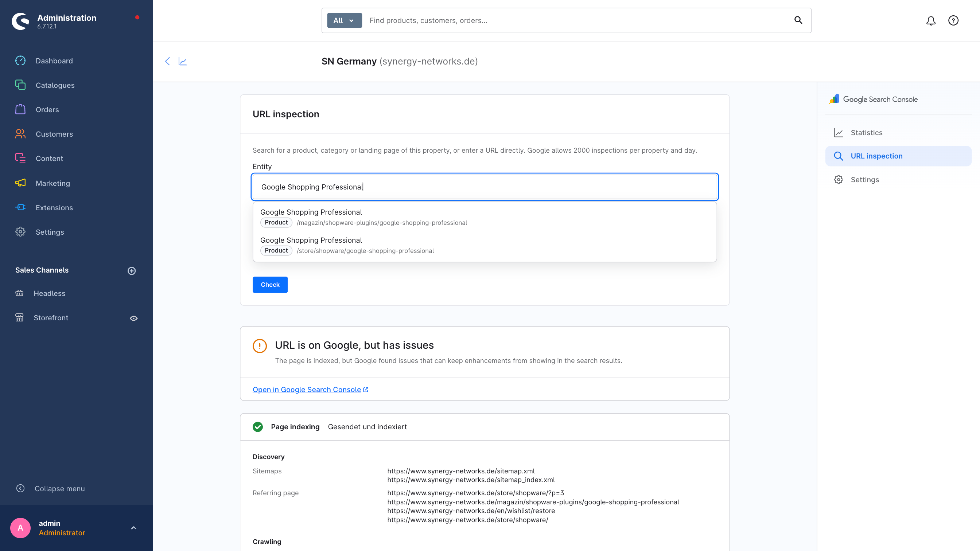Click the Customers people icon
The image size is (980, 551).
tap(20, 134)
